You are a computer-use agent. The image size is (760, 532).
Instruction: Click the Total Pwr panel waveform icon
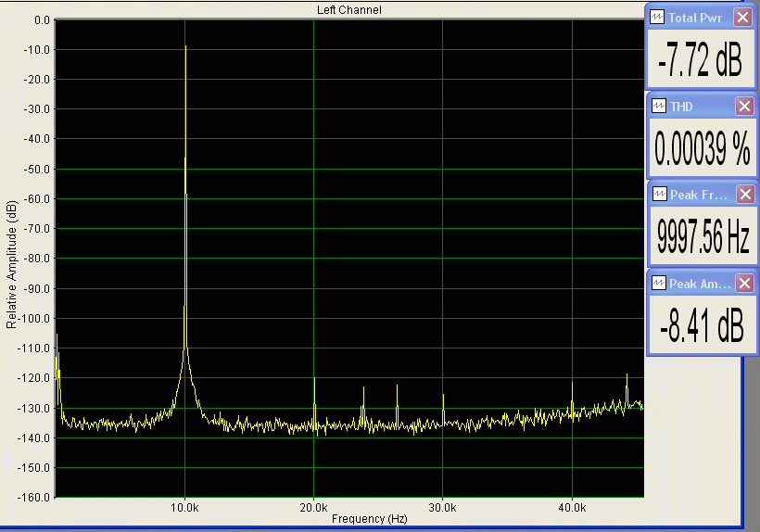coord(657,18)
